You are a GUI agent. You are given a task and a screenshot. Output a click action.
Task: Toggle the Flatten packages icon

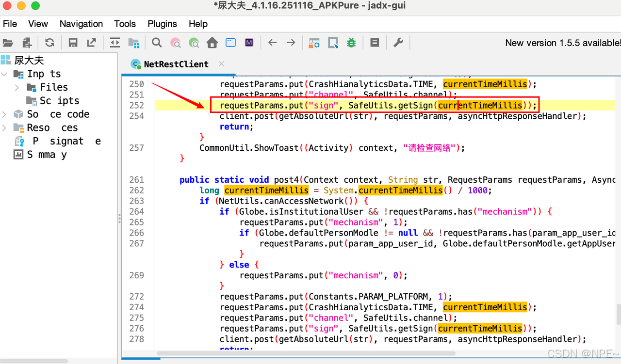pyautogui.click(x=134, y=43)
